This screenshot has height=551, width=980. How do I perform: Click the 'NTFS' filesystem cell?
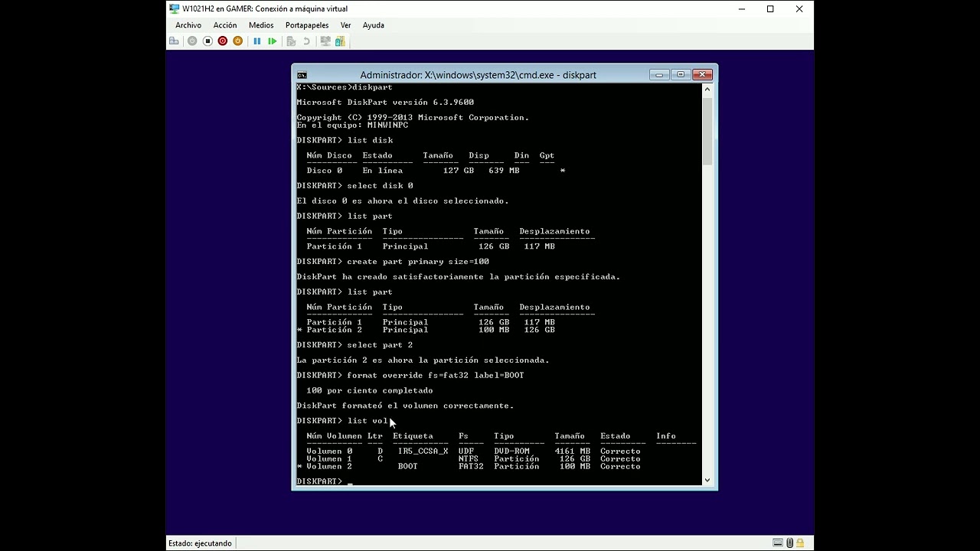[x=469, y=459]
